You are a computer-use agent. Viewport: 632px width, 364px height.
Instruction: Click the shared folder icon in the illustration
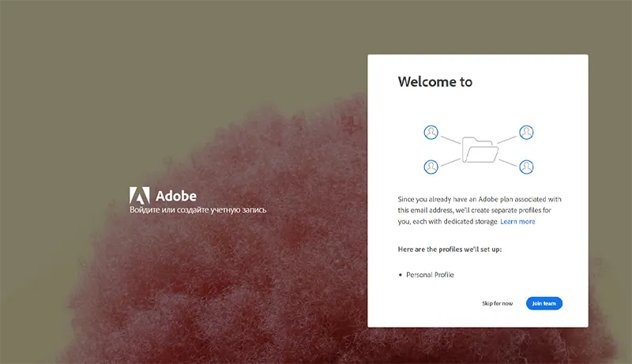tap(478, 149)
